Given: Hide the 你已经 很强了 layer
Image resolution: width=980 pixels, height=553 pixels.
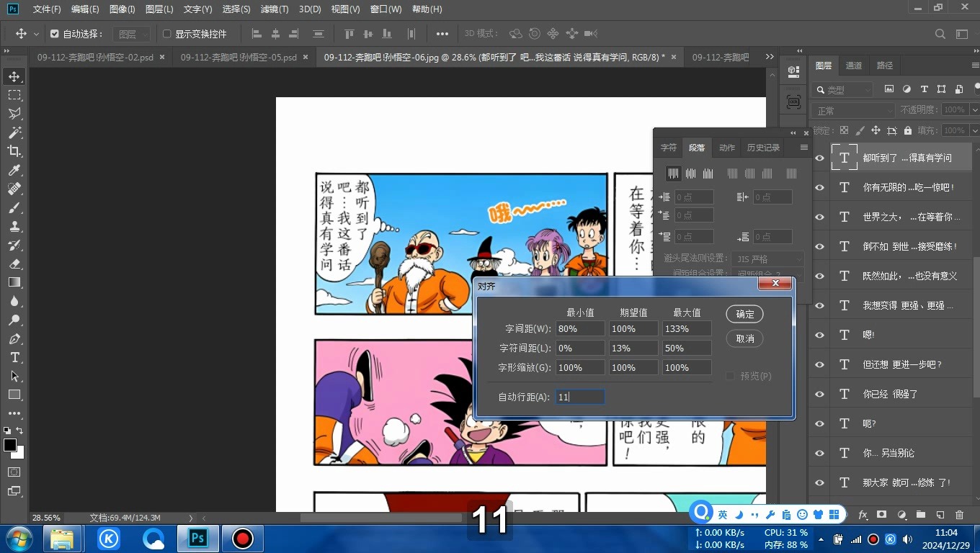Looking at the screenshot, I should (x=819, y=394).
